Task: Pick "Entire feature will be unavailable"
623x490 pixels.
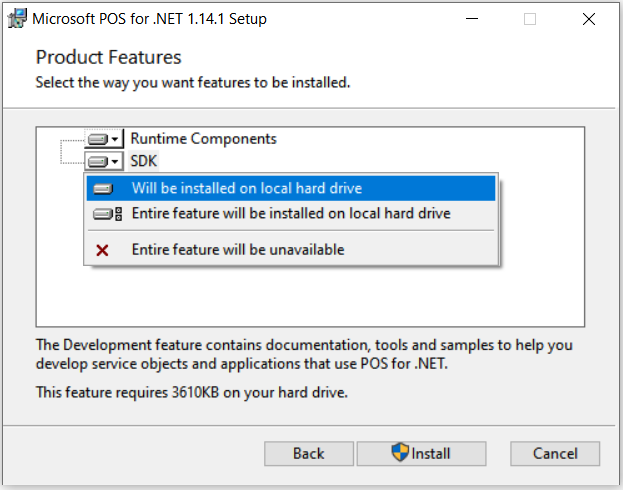Action: pos(238,250)
